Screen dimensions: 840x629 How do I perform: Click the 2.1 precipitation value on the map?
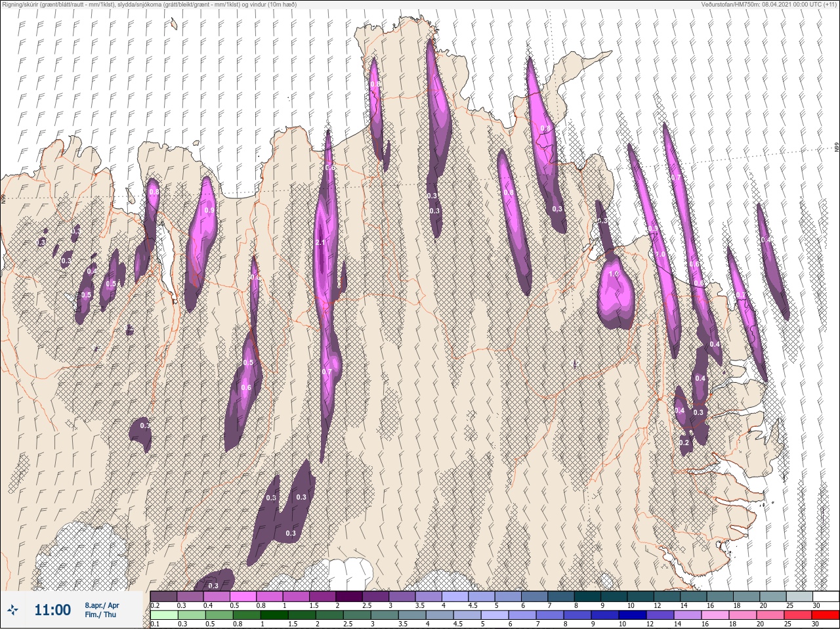pos(320,243)
